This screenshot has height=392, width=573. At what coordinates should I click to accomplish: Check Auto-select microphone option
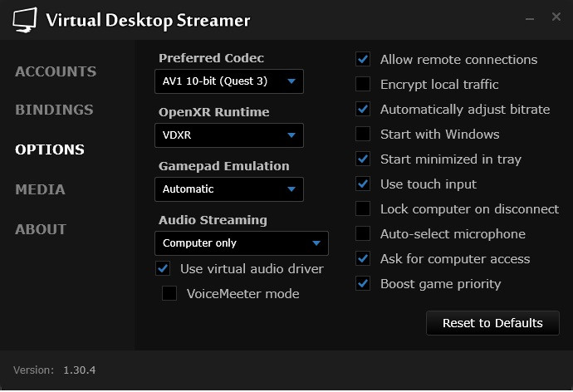363,233
